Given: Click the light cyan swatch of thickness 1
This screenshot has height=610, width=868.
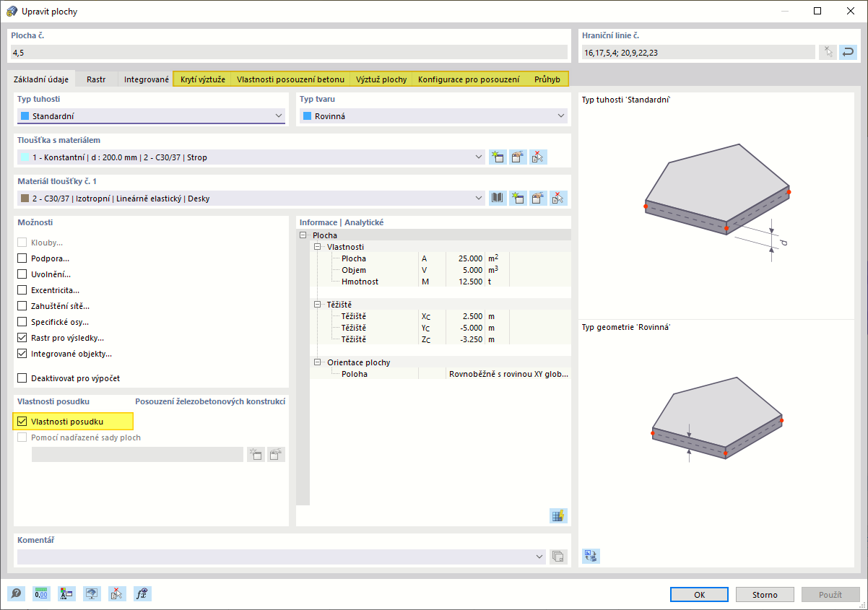Looking at the screenshot, I should [25, 157].
